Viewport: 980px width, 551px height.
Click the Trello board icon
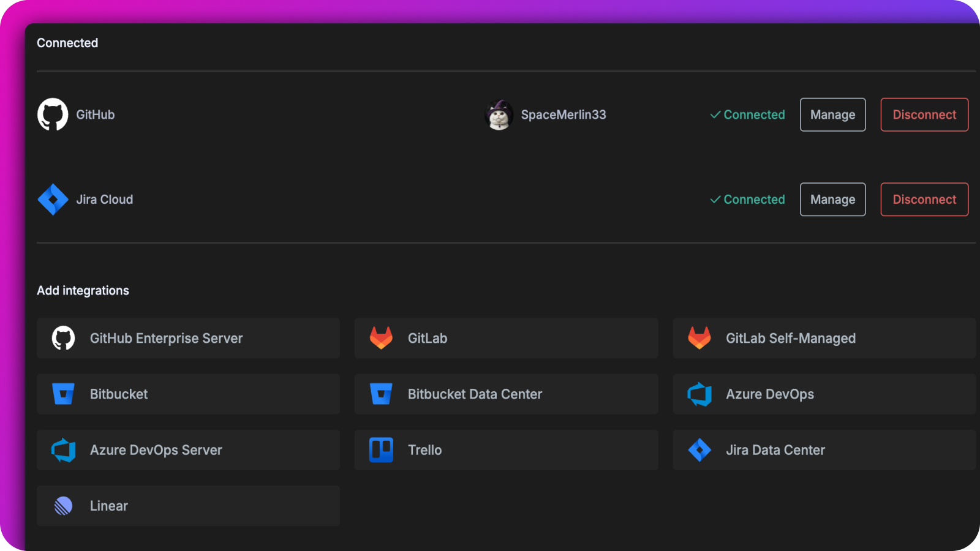click(x=382, y=450)
